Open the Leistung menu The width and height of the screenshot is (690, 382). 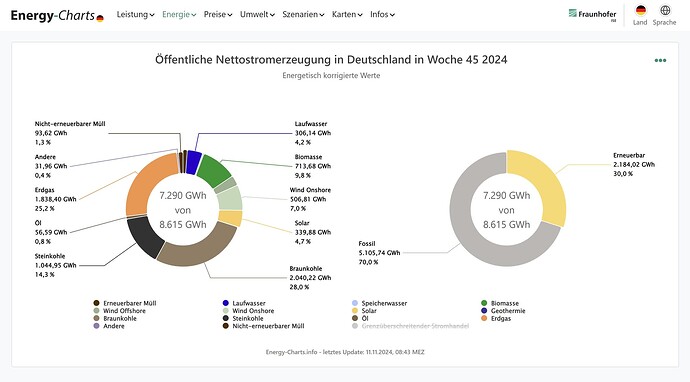(136, 15)
